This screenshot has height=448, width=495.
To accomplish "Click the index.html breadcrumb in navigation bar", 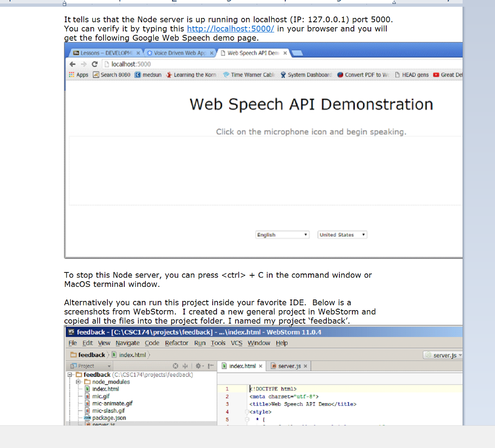I will (129, 355).
